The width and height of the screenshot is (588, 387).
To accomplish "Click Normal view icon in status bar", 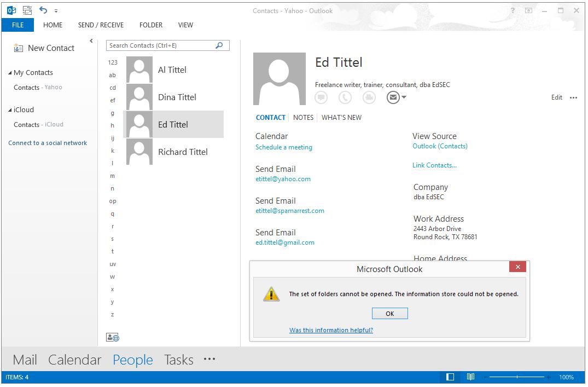I will pos(450,377).
